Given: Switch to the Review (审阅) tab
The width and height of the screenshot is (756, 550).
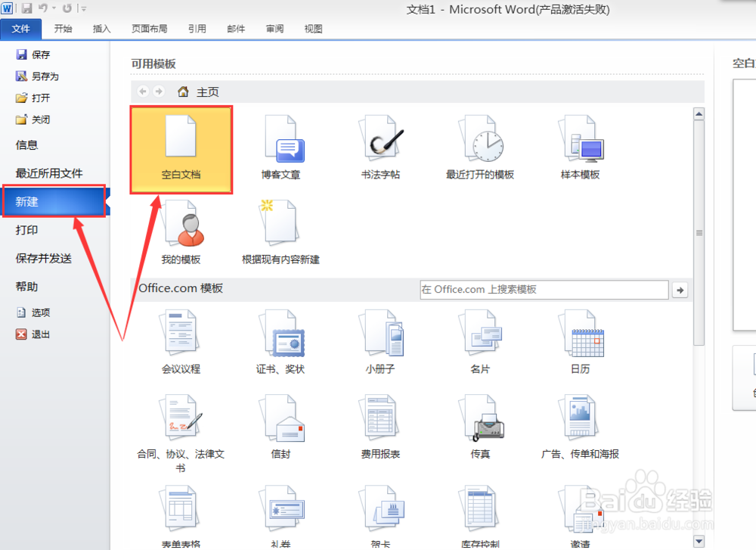Looking at the screenshot, I should point(275,29).
